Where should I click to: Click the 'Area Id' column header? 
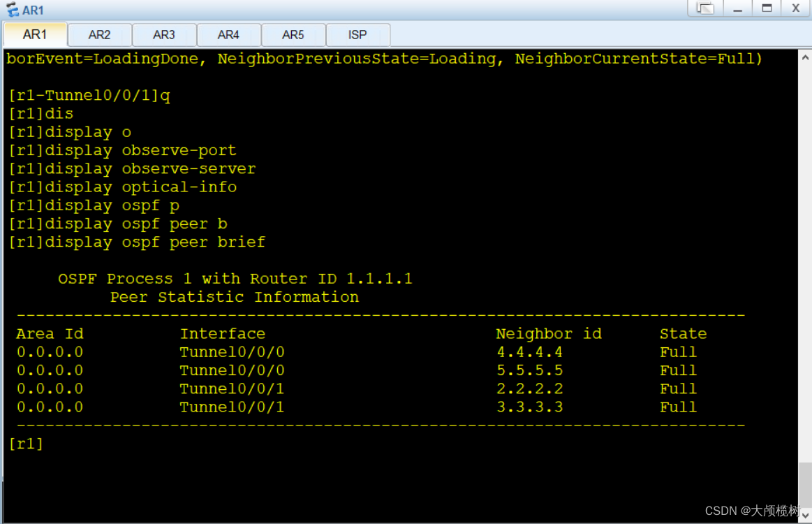tap(50, 334)
